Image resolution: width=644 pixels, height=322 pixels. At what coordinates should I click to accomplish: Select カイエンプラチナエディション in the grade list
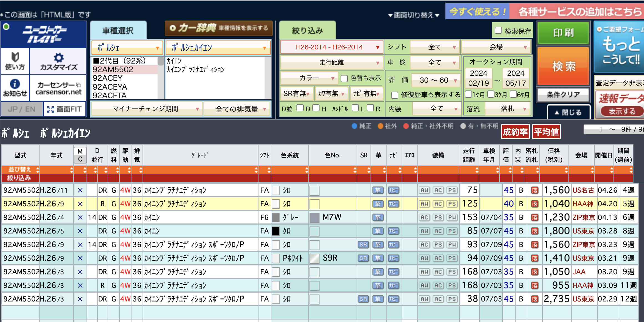[196, 69]
